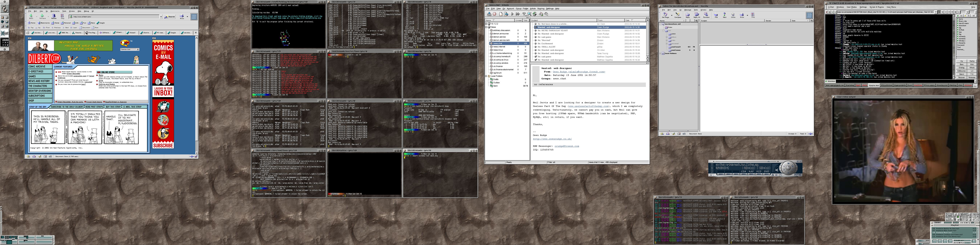Open the Scoring menu in KNode
The height and width of the screenshot is (245, 980).
pos(541,9)
